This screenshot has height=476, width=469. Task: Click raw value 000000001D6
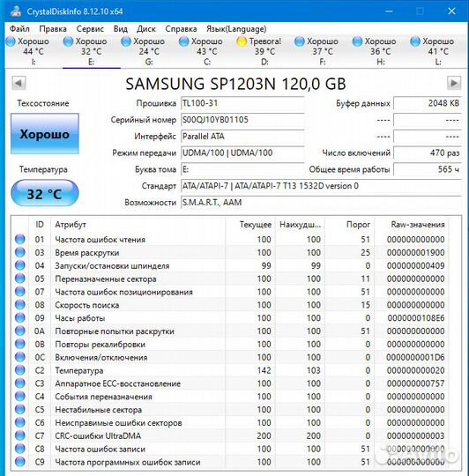pos(415,357)
